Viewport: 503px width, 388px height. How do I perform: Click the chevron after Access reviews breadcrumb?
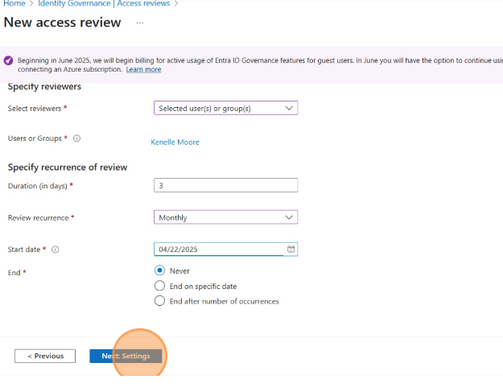[x=176, y=4]
